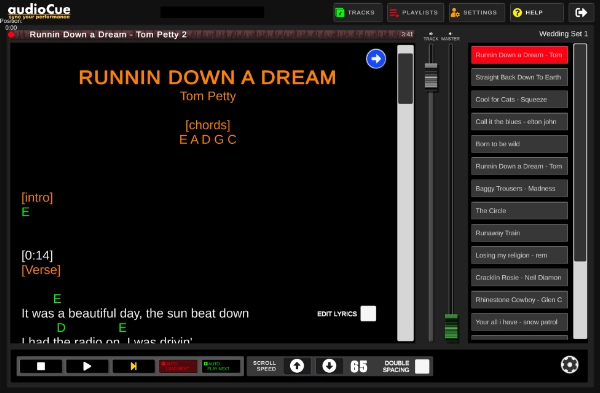Click the speaker icon above MASTER
Viewport: 600px width, 393px height.
(x=450, y=34)
